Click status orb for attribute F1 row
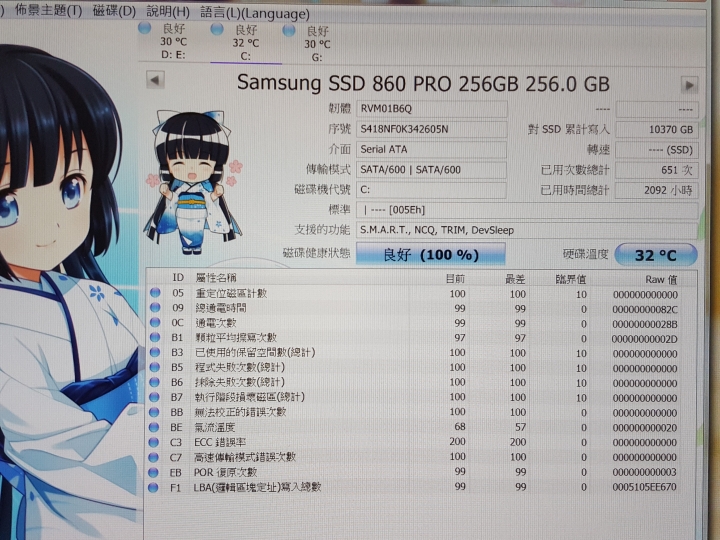Viewport: 720px width, 540px height. [x=153, y=487]
